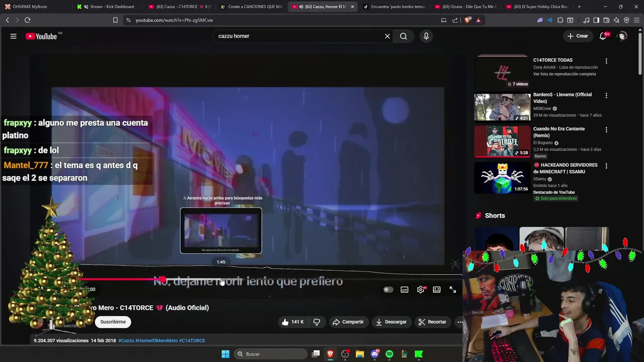Open the Crear menu

(578, 36)
